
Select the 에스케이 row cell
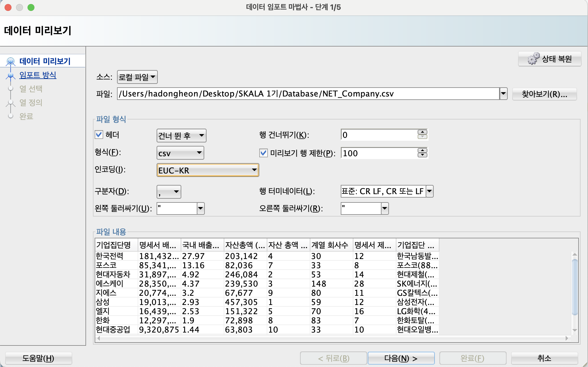[116, 283]
